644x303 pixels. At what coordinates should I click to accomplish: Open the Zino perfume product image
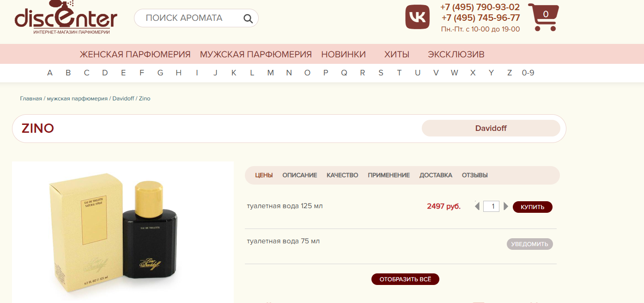pyautogui.click(x=122, y=232)
